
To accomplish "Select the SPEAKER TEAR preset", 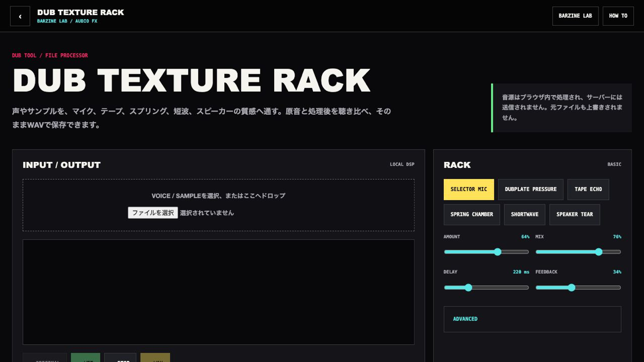I will tap(575, 215).
